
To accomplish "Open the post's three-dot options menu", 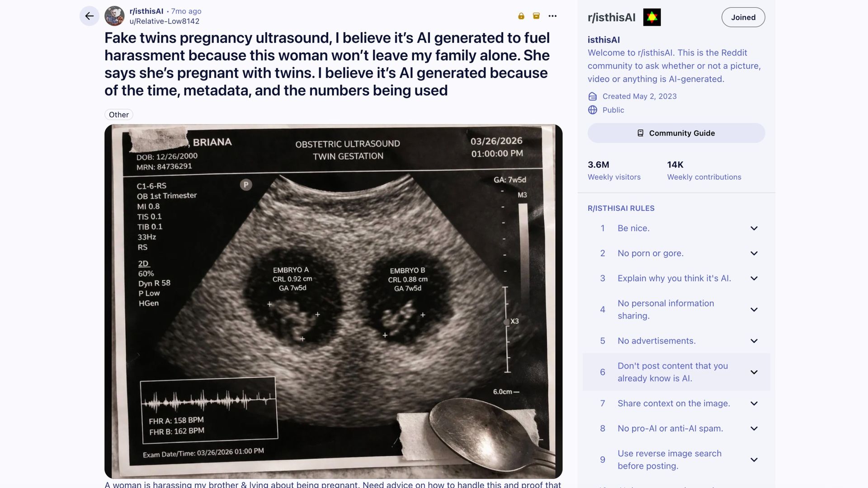I will click(x=552, y=16).
